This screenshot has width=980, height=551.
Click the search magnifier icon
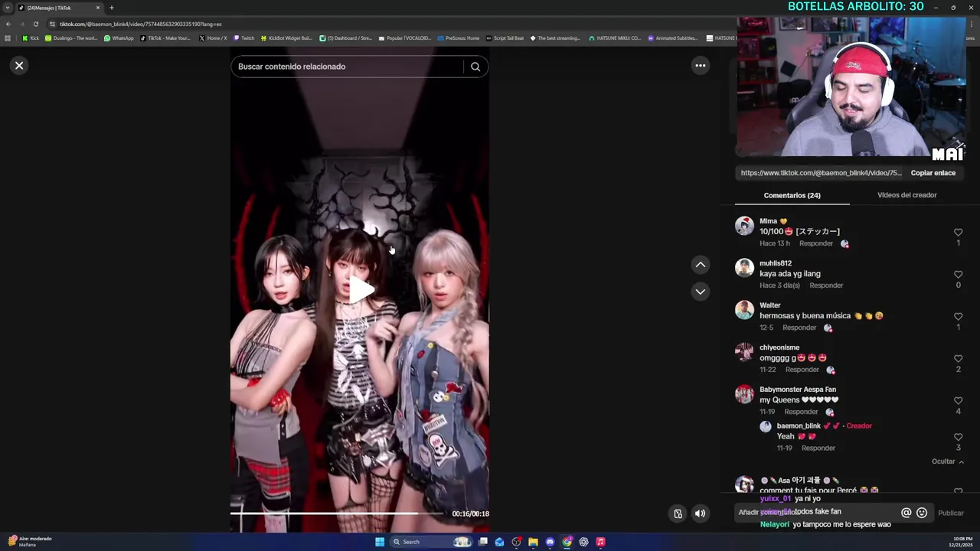point(475,67)
